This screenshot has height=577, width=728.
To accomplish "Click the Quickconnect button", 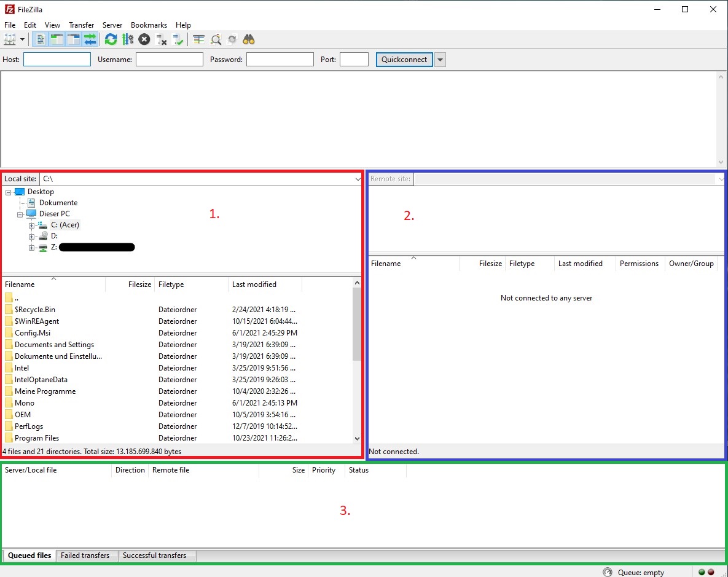I will click(404, 60).
